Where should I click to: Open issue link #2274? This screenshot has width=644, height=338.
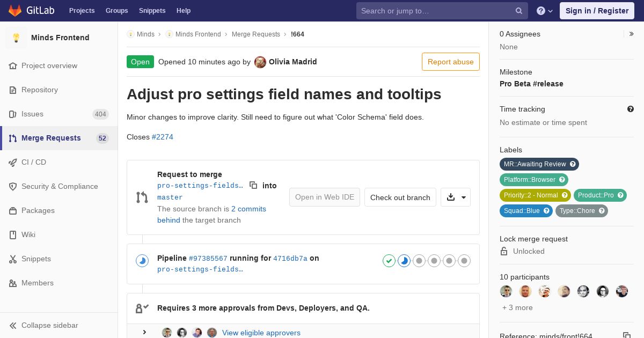click(x=163, y=137)
